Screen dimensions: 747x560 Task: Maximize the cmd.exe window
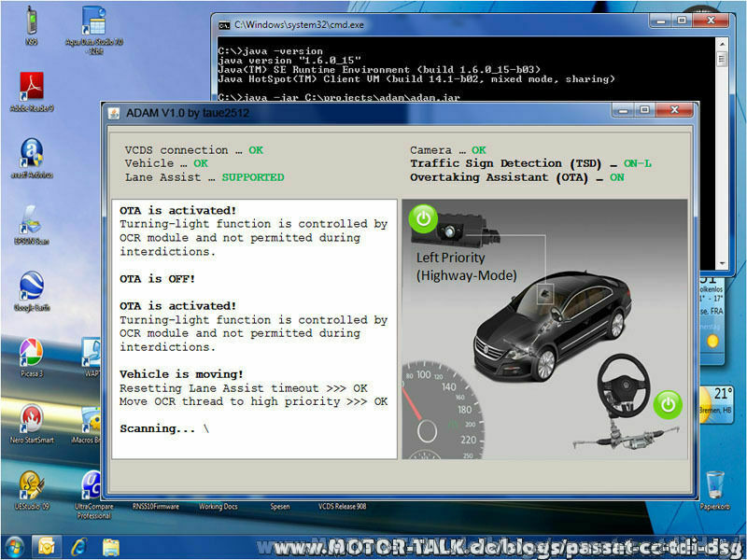pos(682,21)
